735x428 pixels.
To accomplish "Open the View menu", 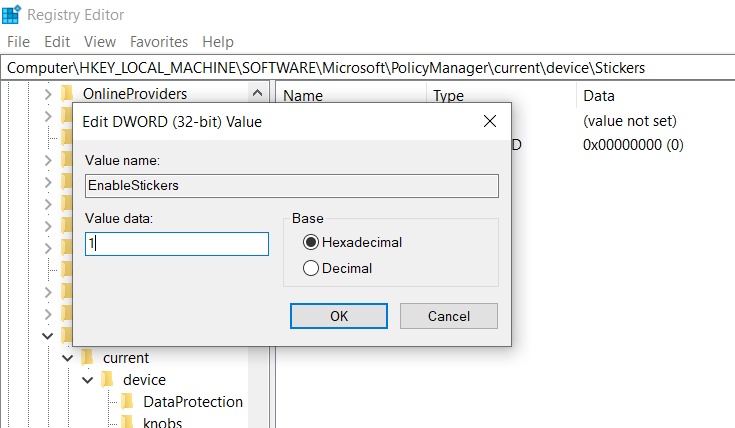I will (x=100, y=42).
